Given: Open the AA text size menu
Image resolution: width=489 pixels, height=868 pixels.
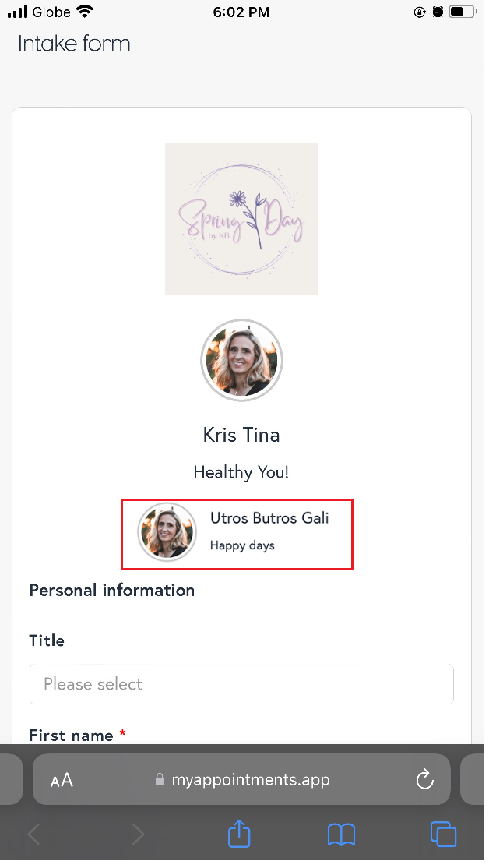Looking at the screenshot, I should (x=62, y=780).
